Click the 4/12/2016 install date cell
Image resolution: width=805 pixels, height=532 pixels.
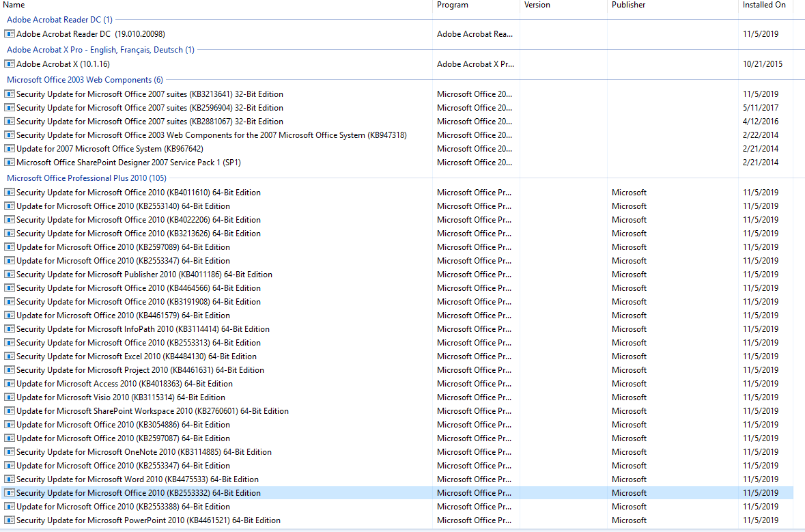(761, 121)
